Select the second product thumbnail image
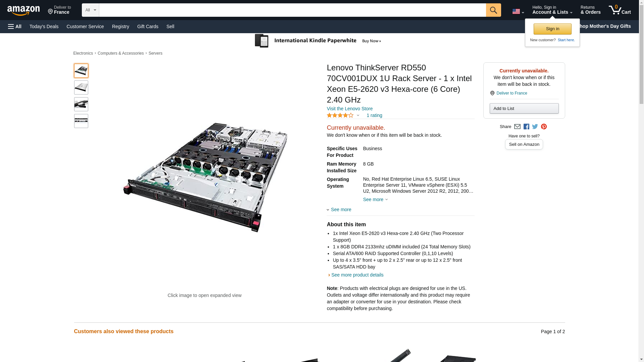 [81, 87]
